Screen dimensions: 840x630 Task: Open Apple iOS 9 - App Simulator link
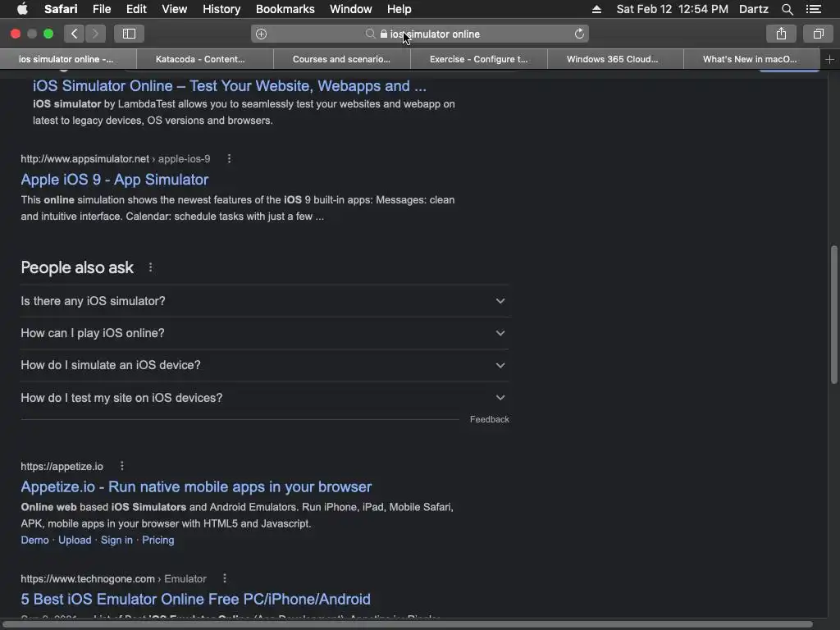click(x=115, y=180)
